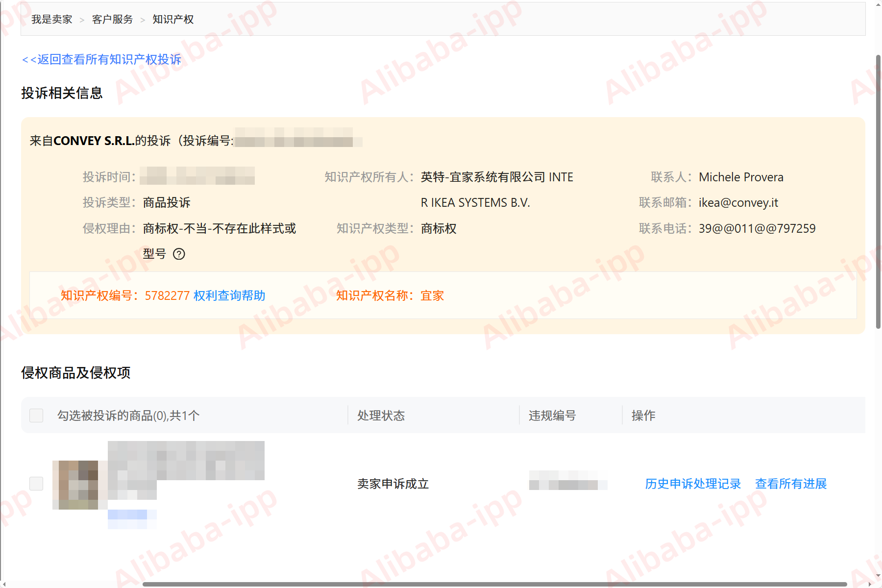Select 知识产权 breadcrumb item
The height and width of the screenshot is (588, 882).
point(173,19)
